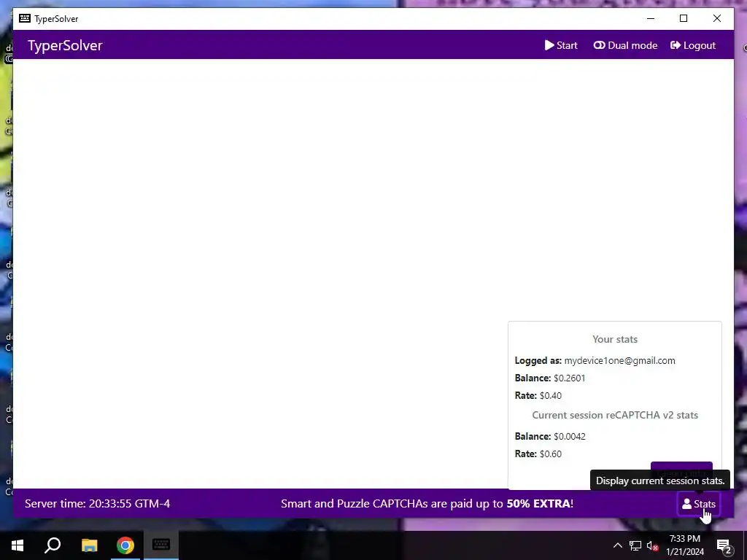Maximize the TyperSolver window
747x560 pixels.
pos(683,18)
